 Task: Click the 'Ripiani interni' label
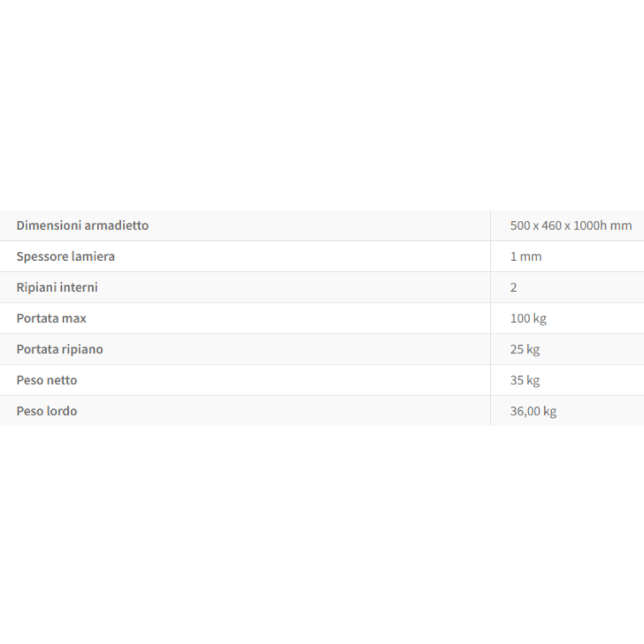pyautogui.click(x=57, y=287)
